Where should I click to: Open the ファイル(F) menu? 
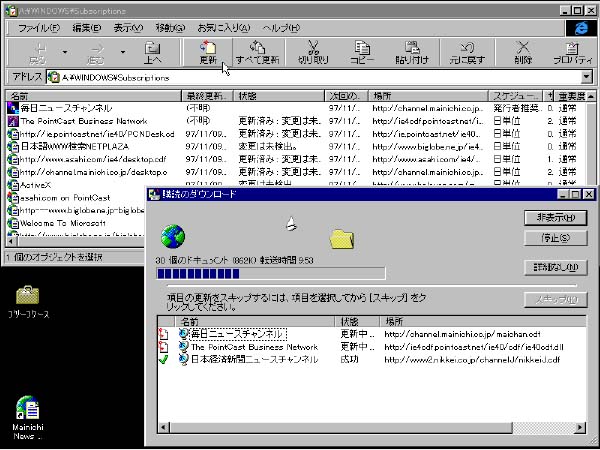tap(39, 28)
